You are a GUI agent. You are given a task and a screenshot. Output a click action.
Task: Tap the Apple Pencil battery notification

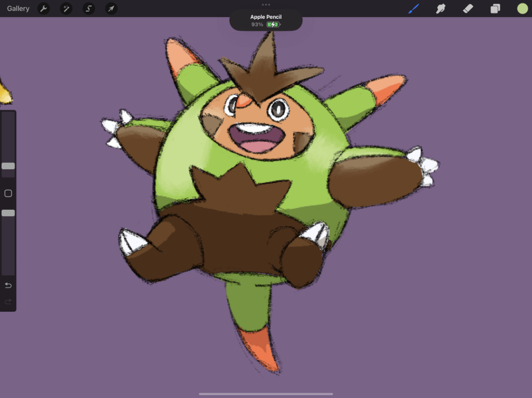tap(265, 21)
